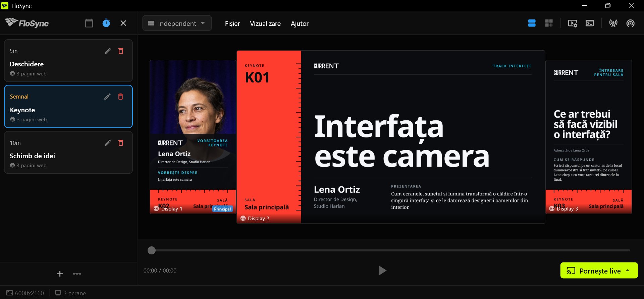Screen dimensions: 644x299
Task: Play the timeline with the play button
Action: coord(382,271)
